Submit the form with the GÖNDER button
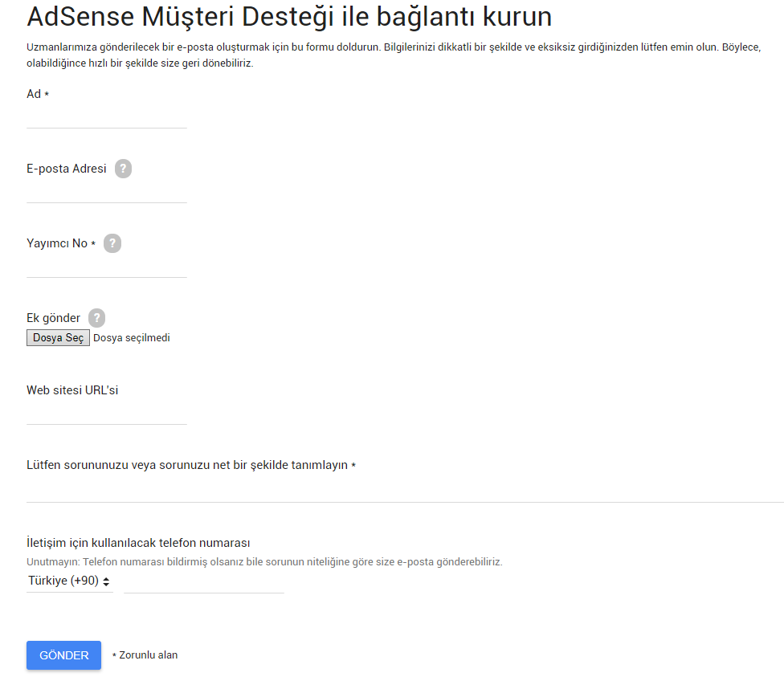784x681 pixels. [64, 655]
